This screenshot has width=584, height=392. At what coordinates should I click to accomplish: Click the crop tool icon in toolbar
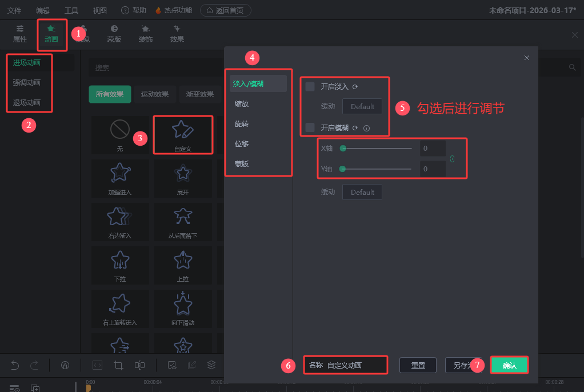click(x=119, y=365)
